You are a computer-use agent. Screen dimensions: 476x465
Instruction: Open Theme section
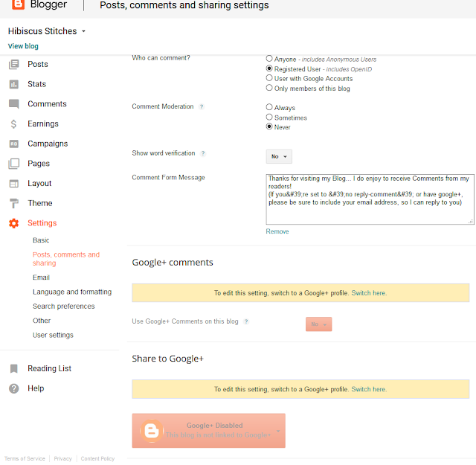pos(39,203)
